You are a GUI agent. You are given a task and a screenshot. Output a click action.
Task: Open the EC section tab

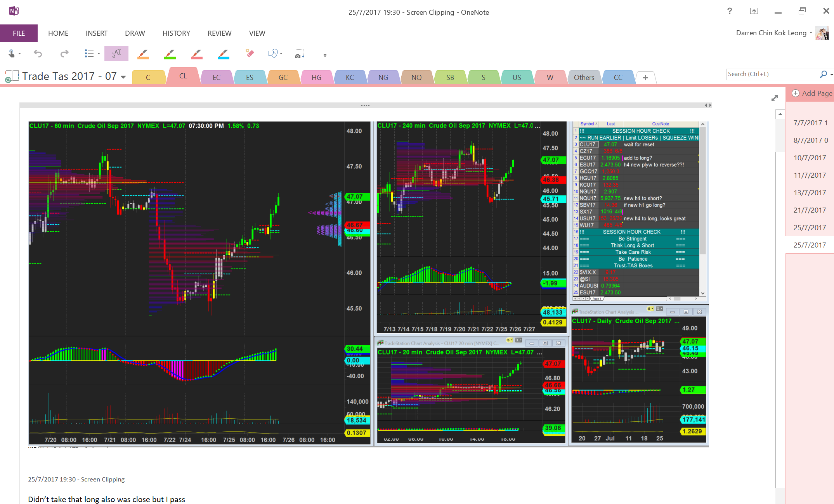pyautogui.click(x=217, y=77)
